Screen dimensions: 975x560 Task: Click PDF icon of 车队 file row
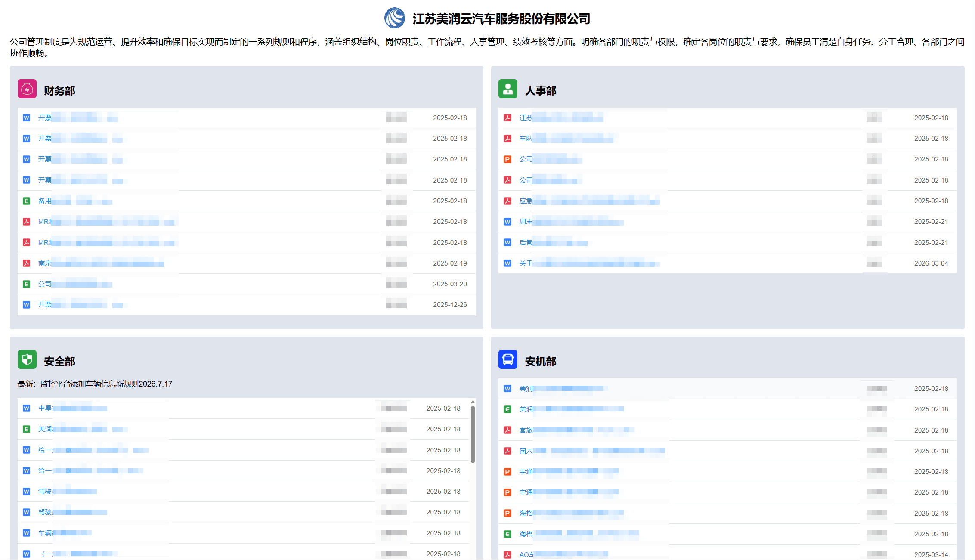(x=508, y=139)
